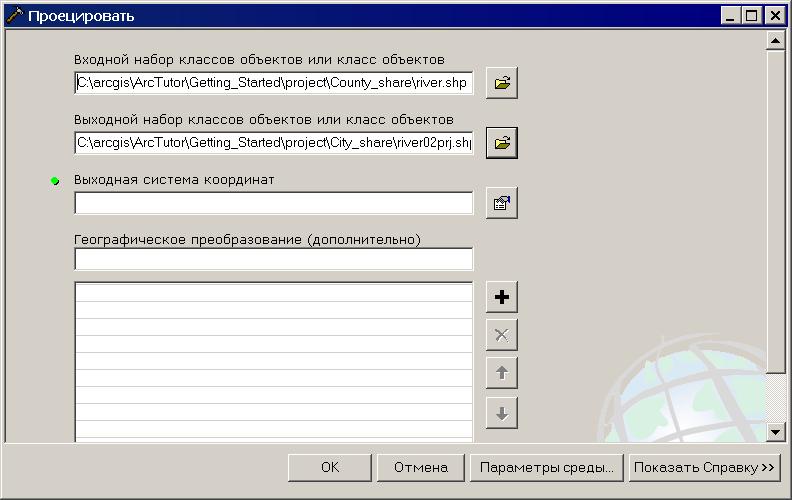The image size is (792, 500).
Task: Remove selected transformation with X button
Action: click(x=502, y=335)
